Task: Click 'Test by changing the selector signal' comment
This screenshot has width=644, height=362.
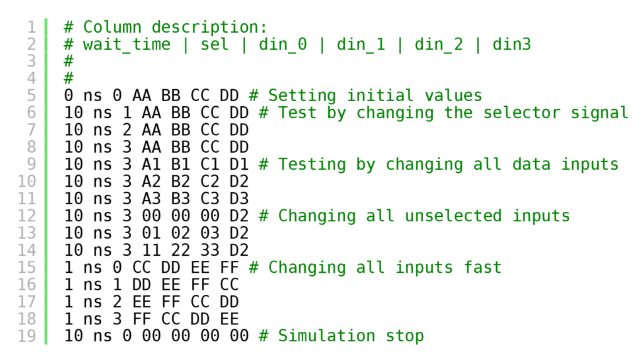Action: (453, 113)
